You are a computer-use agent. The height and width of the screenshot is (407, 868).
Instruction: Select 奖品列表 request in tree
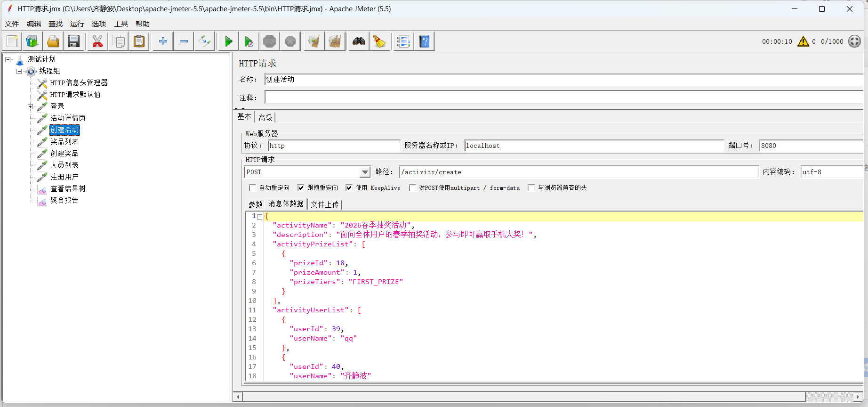(64, 141)
